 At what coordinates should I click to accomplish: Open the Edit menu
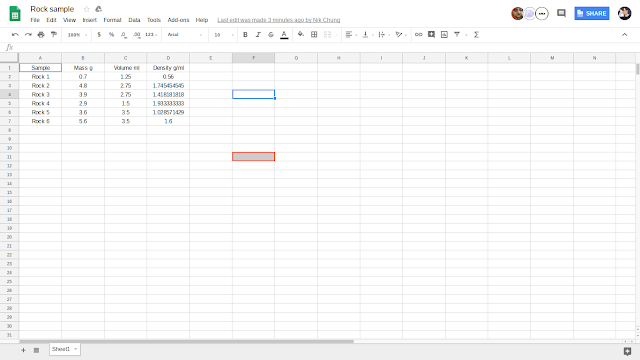(51, 20)
